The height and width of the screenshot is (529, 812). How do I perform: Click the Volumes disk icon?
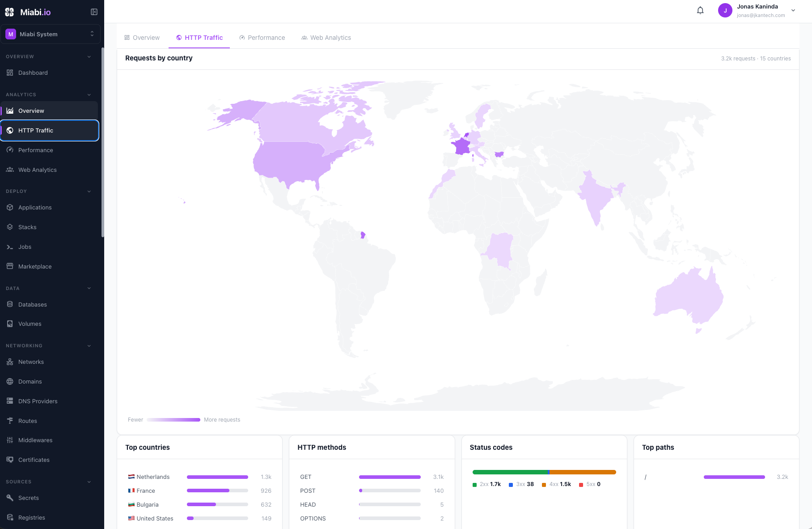click(10, 324)
